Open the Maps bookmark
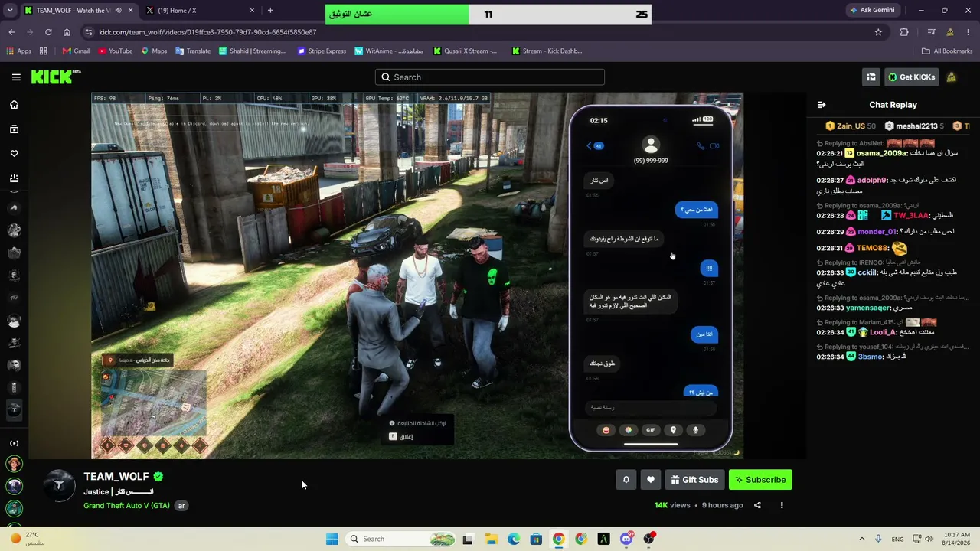This screenshot has width=980, height=551. click(154, 51)
